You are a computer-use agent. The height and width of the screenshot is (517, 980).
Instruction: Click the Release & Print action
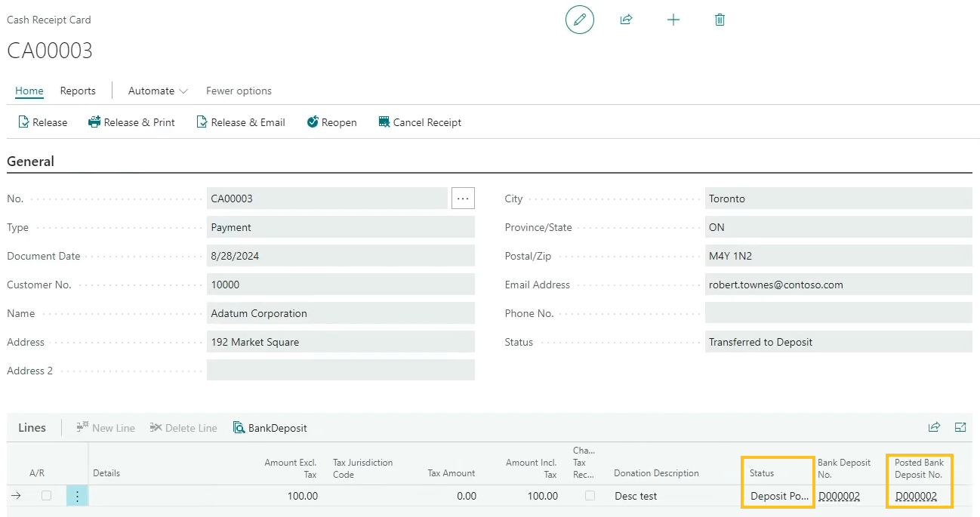[x=131, y=122]
